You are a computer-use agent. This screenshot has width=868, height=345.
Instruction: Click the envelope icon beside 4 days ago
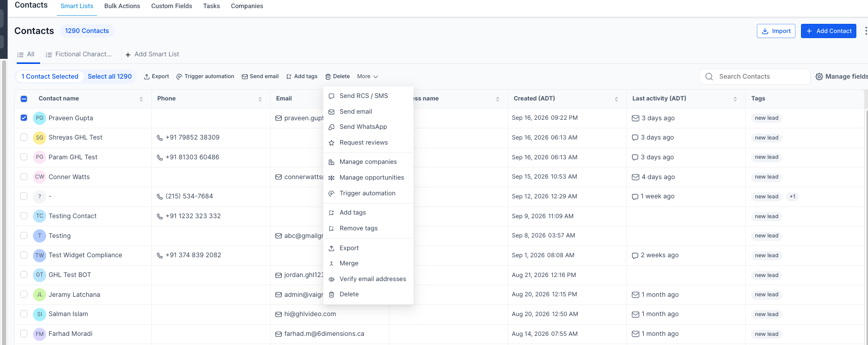tap(636, 177)
